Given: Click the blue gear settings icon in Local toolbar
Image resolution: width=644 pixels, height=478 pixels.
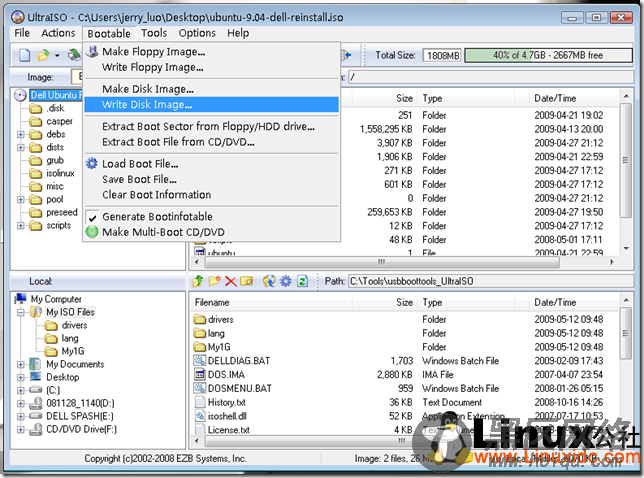Looking at the screenshot, I should click(x=285, y=281).
